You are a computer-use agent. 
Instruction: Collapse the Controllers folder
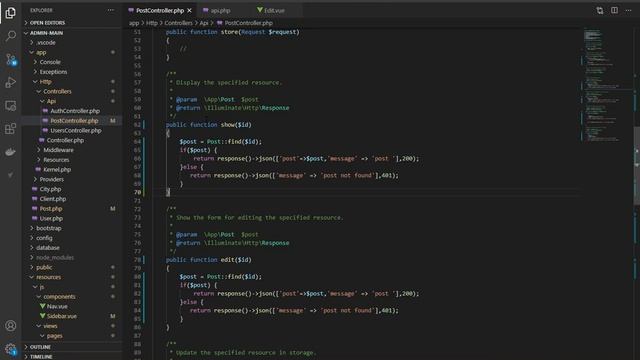pyautogui.click(x=57, y=91)
